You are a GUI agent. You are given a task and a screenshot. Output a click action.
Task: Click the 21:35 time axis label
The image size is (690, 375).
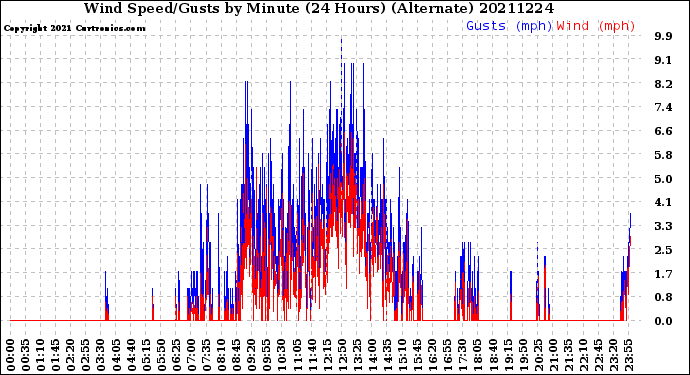(x=567, y=355)
